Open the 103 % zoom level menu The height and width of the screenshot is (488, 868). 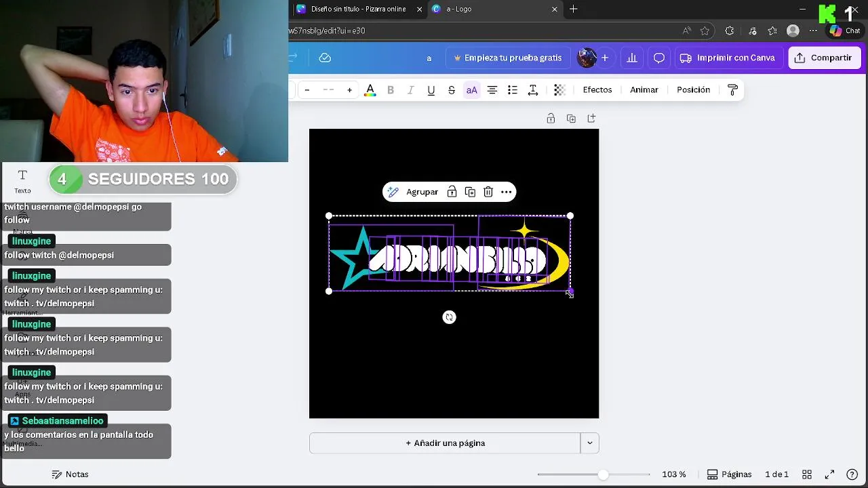[x=674, y=474]
